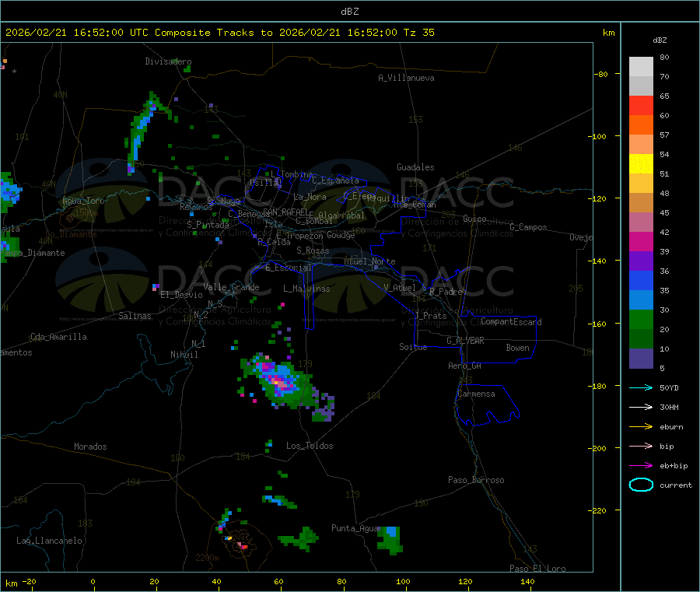Viewport: 700px width, 592px height.
Task: Pick the red 65-60 dBZ color swatch
Action: click(641, 105)
